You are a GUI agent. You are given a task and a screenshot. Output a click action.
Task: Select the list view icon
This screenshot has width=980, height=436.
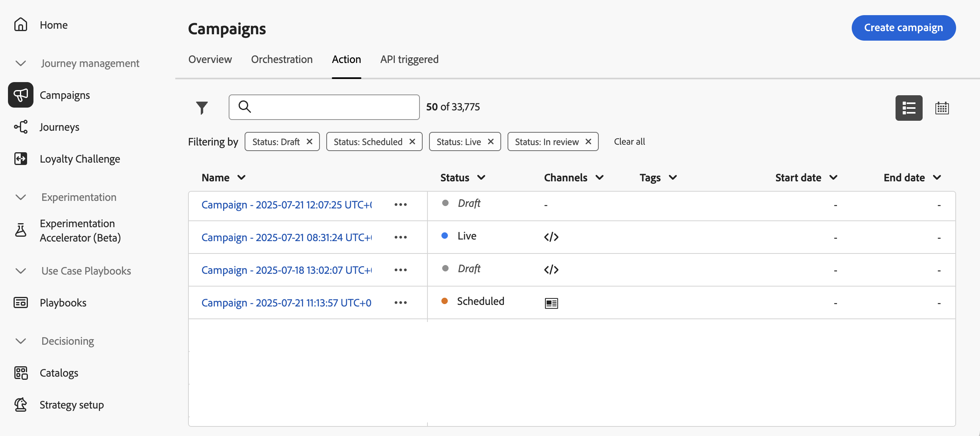click(x=909, y=108)
